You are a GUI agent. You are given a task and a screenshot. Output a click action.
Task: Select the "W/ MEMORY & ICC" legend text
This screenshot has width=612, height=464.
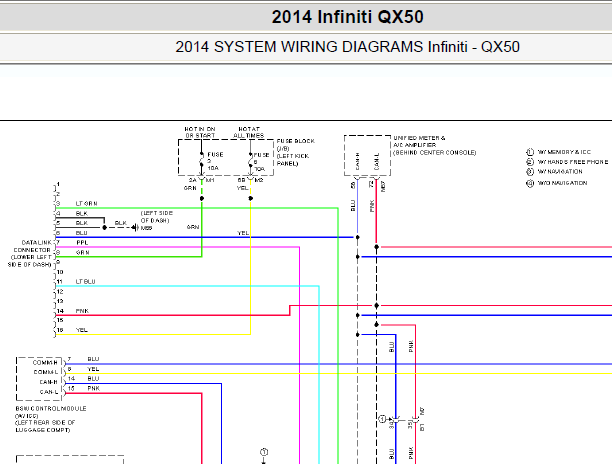[x=564, y=152]
